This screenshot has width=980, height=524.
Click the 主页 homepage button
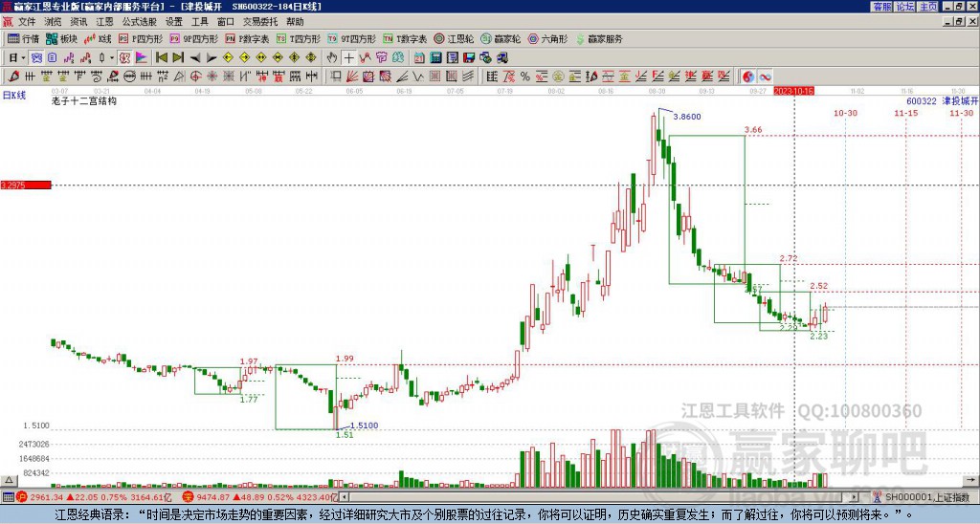tap(927, 7)
